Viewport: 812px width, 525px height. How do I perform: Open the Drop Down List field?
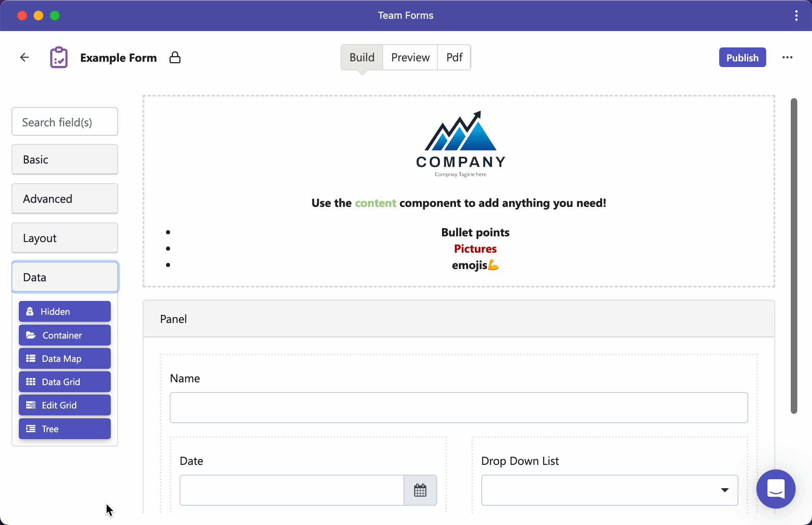[x=610, y=490]
